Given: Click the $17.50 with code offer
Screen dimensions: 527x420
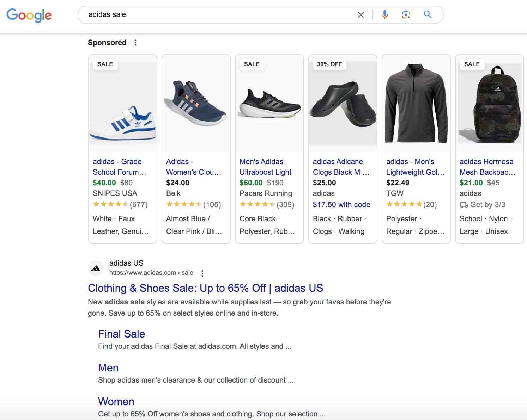Looking at the screenshot, I should click(x=341, y=204).
